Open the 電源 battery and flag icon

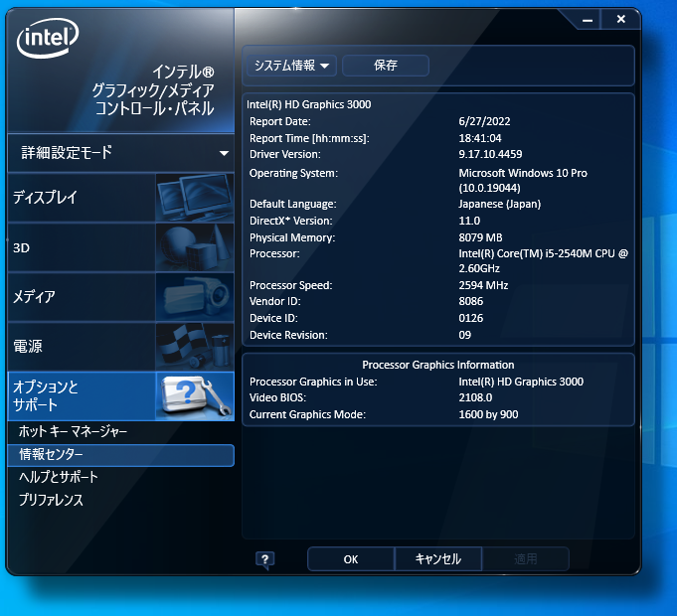click(x=195, y=347)
